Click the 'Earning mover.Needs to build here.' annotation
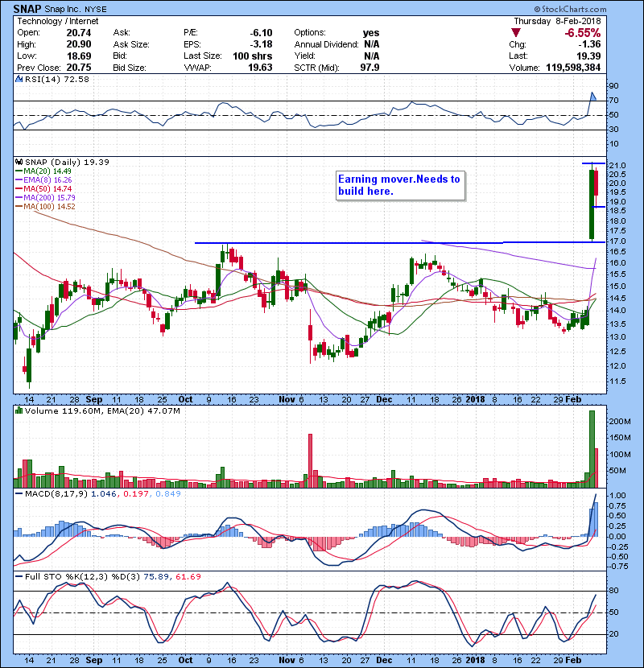644x668 pixels. click(400, 185)
